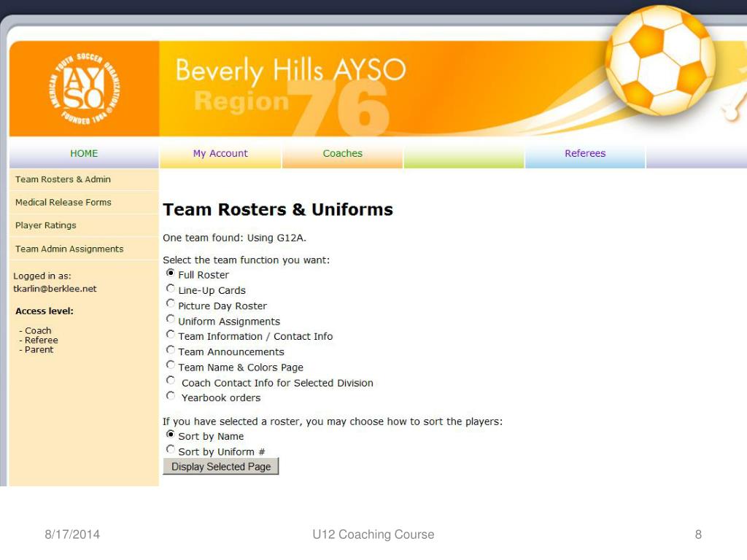Open Medical Release Forms link
This screenshot has width=747, height=560.
click(63, 203)
